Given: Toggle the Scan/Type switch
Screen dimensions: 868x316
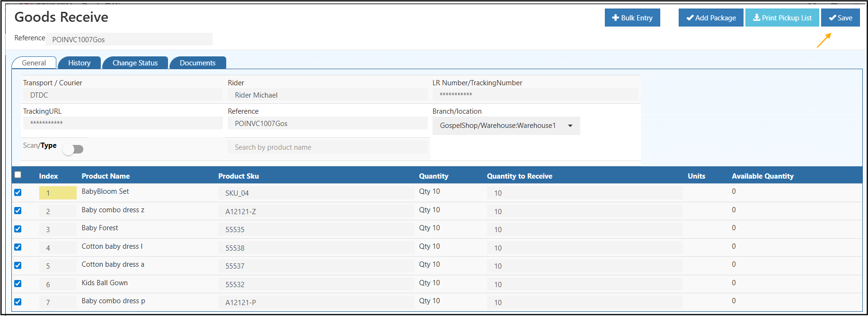Looking at the screenshot, I should [x=73, y=149].
